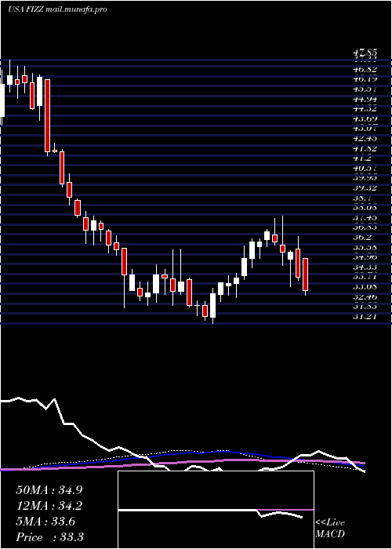This screenshot has height=549, width=392.
Task: Click the MACD inset chart box
Action: coord(216,510)
